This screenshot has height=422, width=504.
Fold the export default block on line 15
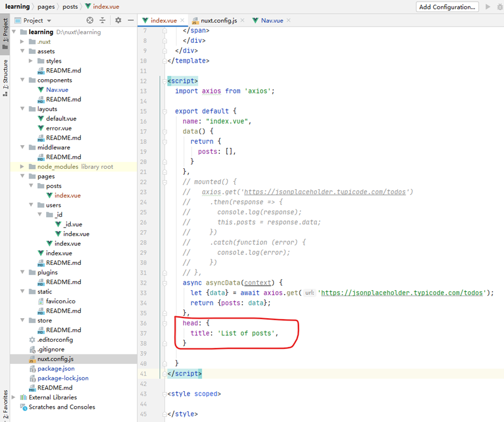click(164, 111)
